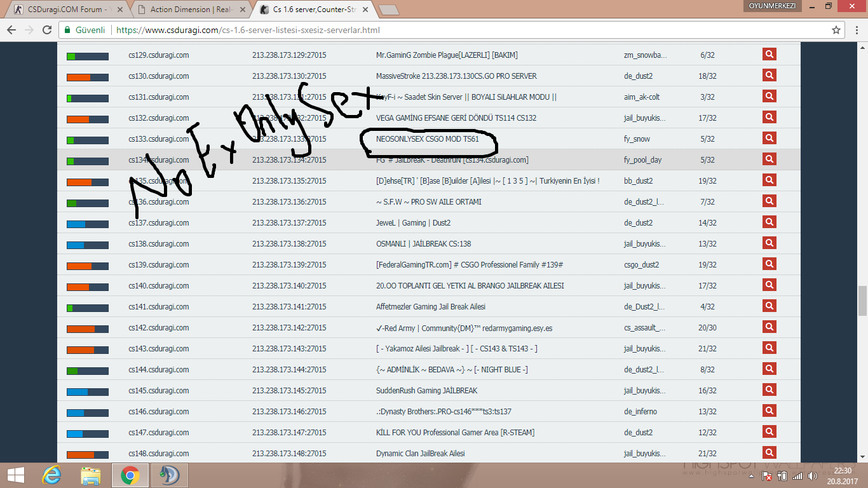Open search icon for Yakamoz Ailesi Jailbreak

tap(770, 348)
